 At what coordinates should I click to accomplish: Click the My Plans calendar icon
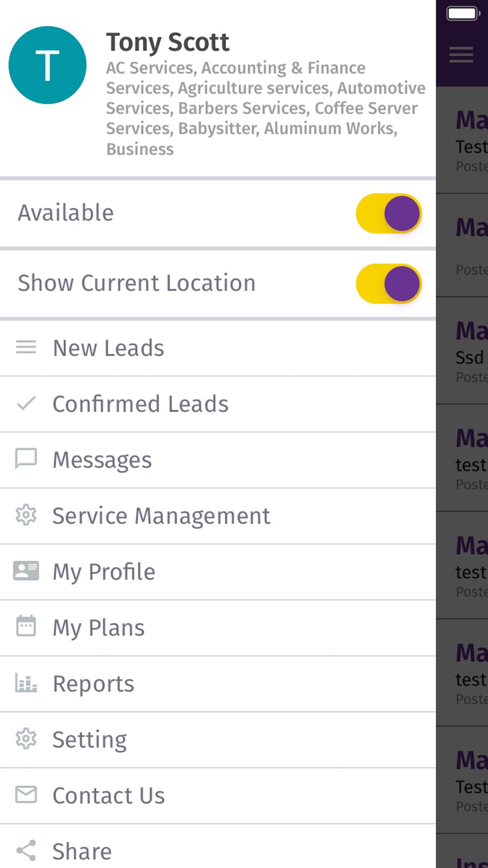point(26,626)
